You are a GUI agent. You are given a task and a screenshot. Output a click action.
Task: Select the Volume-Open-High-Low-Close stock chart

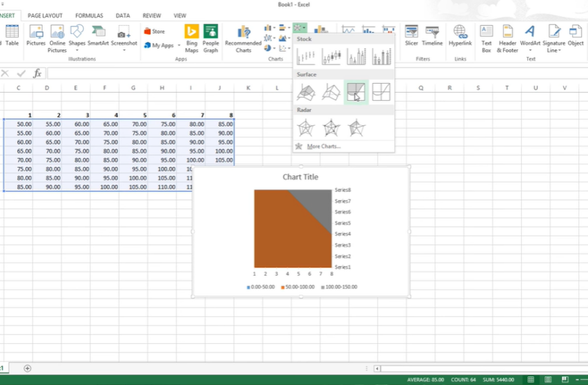[x=381, y=56]
